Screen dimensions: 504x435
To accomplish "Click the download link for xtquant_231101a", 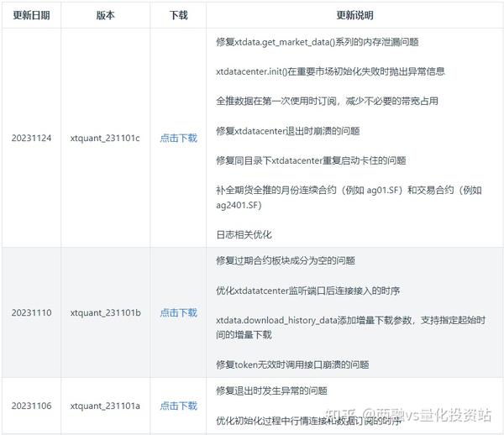I will click(178, 406).
